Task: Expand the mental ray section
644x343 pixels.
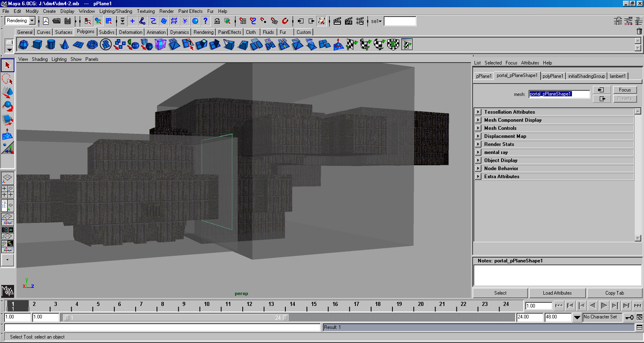Action: tap(478, 152)
